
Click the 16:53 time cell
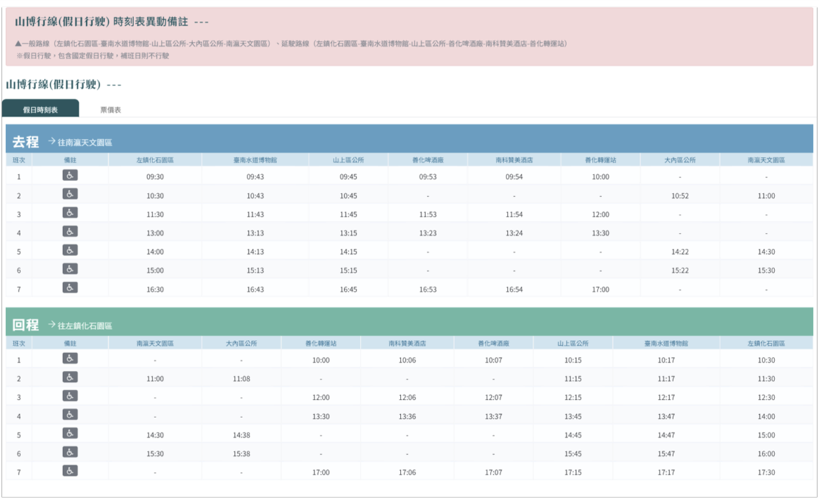pyautogui.click(x=428, y=289)
